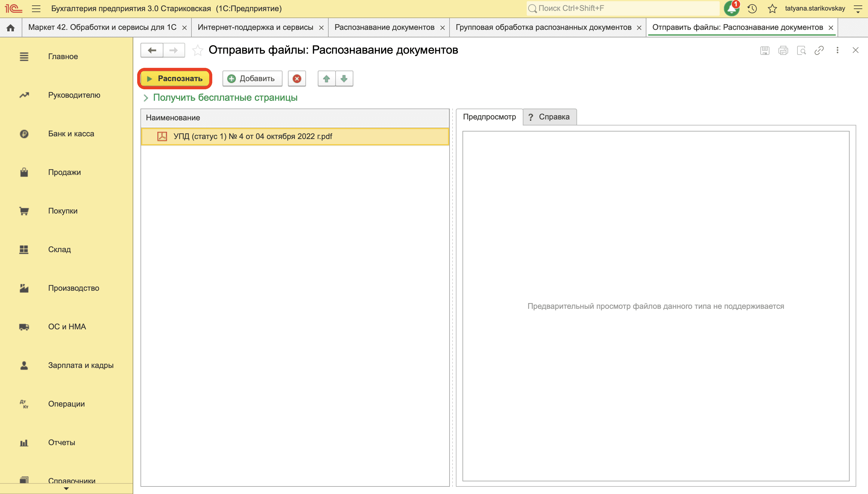Move the file up with the green arrow
The height and width of the screenshot is (494, 868).
(326, 79)
